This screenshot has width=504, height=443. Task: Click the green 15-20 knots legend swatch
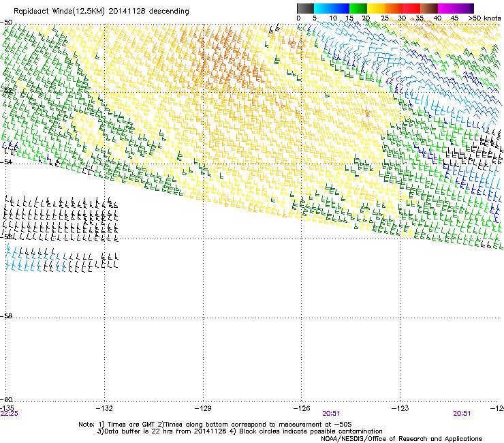pos(358,8)
